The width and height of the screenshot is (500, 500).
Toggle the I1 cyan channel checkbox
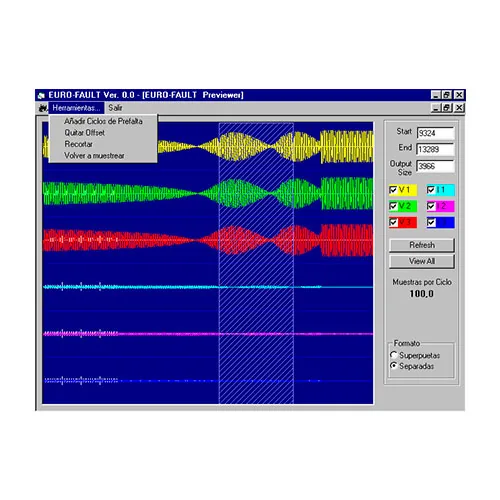point(431,190)
